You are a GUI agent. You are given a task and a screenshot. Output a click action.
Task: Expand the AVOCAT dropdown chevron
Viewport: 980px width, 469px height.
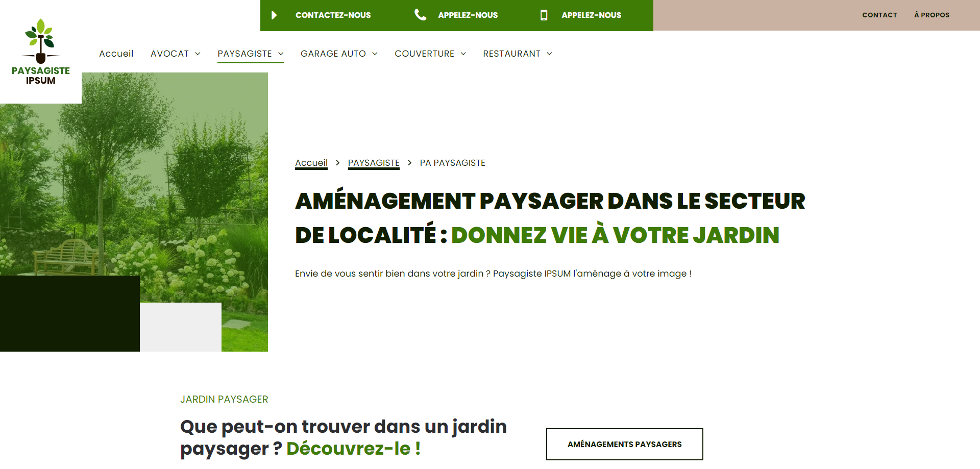click(x=198, y=54)
